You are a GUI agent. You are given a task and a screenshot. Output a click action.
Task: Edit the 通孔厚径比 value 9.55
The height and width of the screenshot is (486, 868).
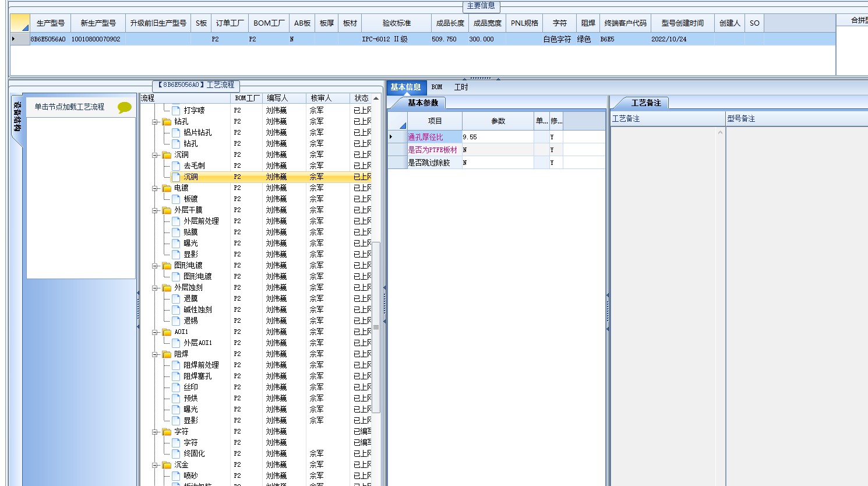coord(498,137)
